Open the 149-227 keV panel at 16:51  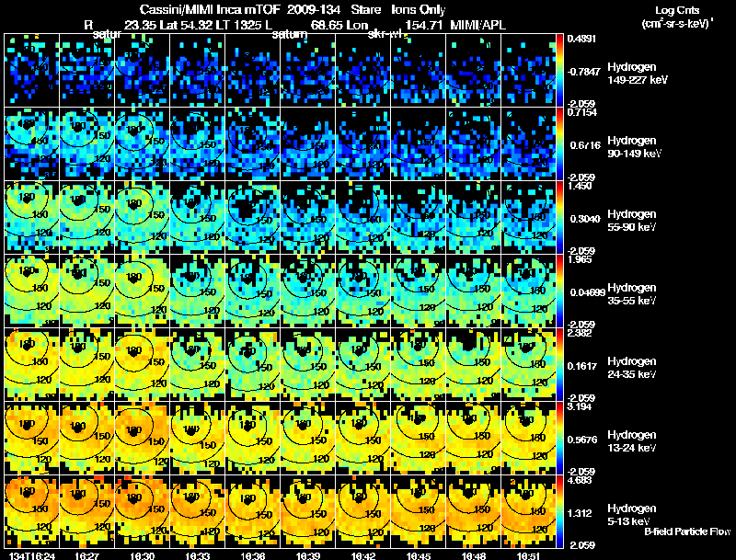[528, 70]
